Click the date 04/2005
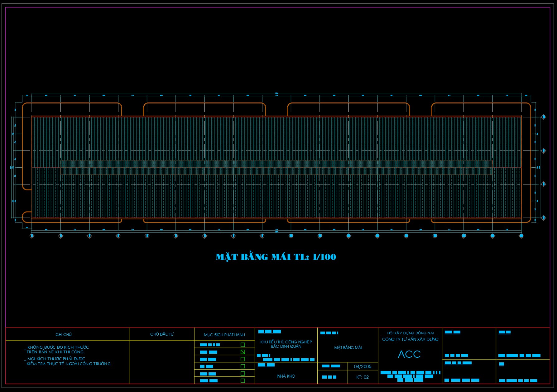557x392 pixels. point(363,366)
